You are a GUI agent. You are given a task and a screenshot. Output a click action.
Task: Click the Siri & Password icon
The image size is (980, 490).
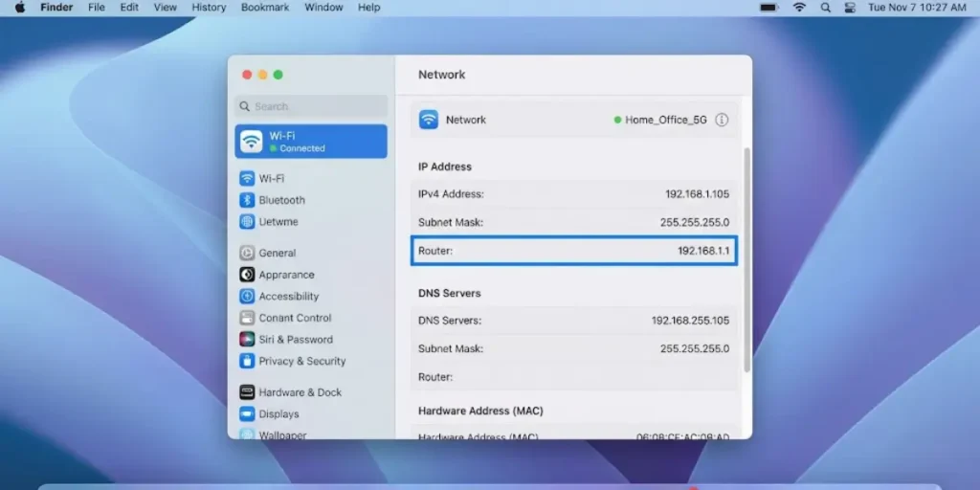(x=247, y=340)
